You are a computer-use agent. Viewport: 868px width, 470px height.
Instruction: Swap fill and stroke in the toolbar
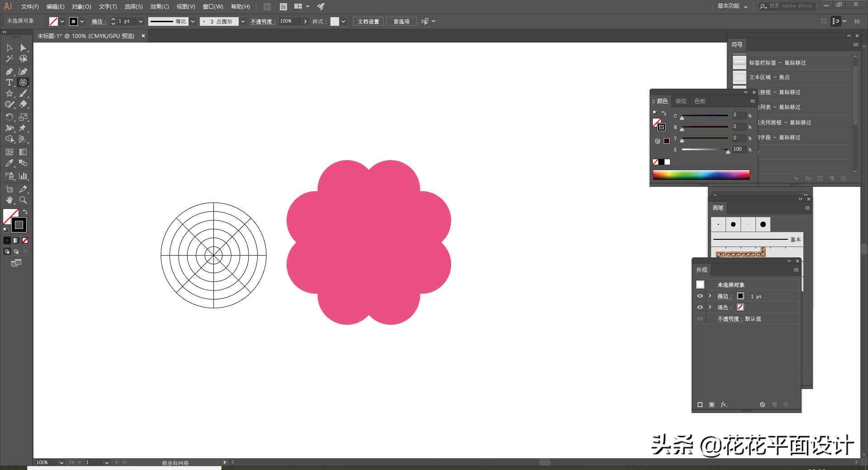pos(25,212)
